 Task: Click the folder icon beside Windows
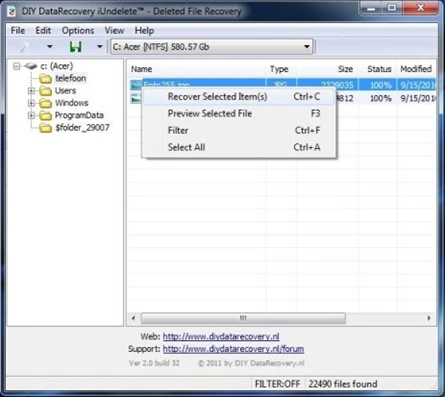point(46,103)
